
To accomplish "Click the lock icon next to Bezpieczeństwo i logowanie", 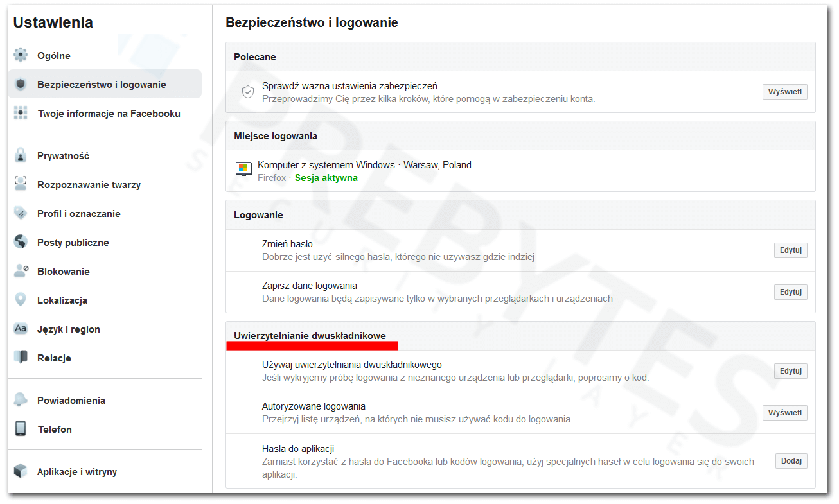I will 20,83.
